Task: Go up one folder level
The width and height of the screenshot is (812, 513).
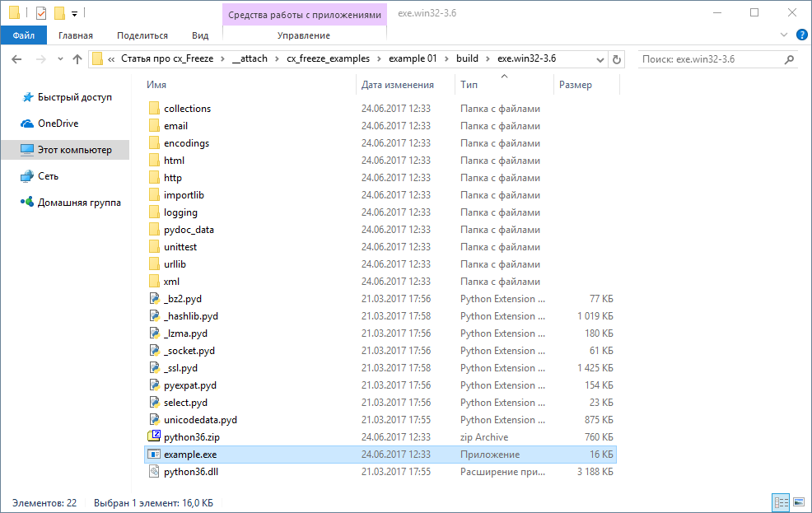Action: 77,59
